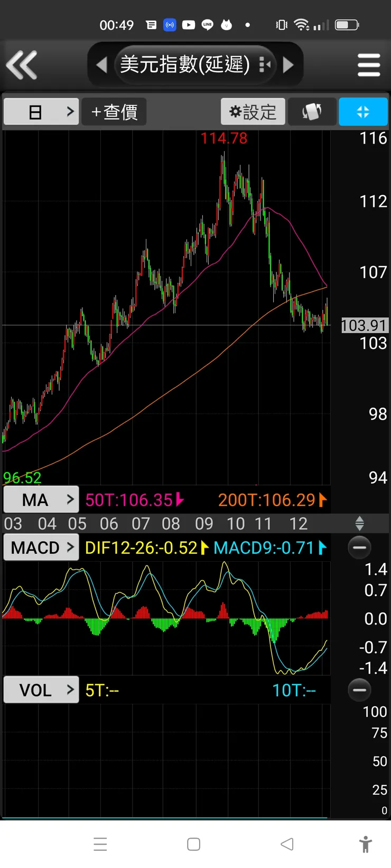Tap the month 03 on the time axis
This screenshot has width=391, height=868.
tap(13, 524)
